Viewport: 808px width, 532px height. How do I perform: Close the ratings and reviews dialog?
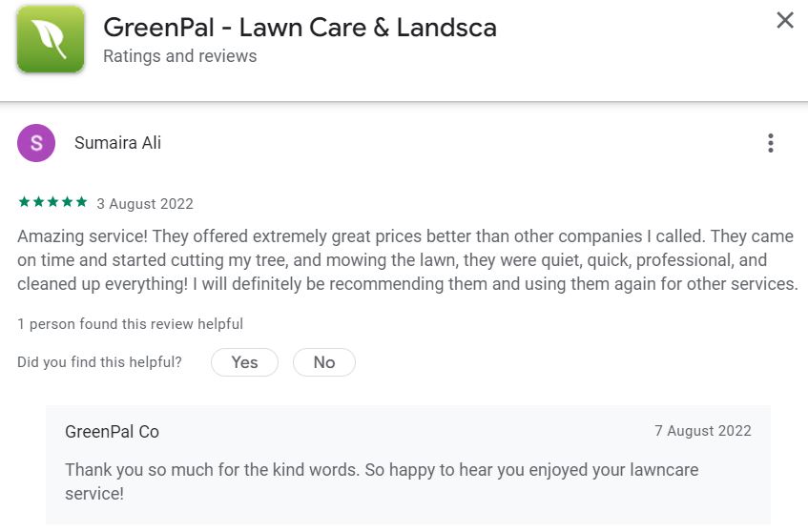pos(784,20)
